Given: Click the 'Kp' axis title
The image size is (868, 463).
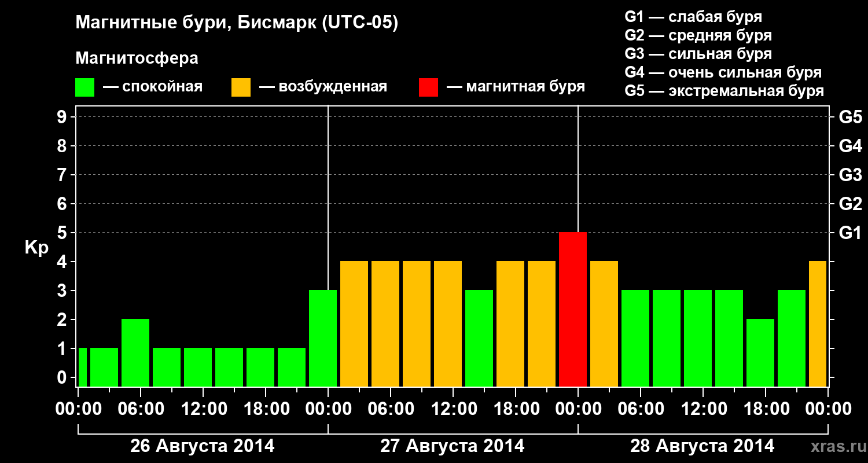Looking at the screenshot, I should click(x=36, y=248).
